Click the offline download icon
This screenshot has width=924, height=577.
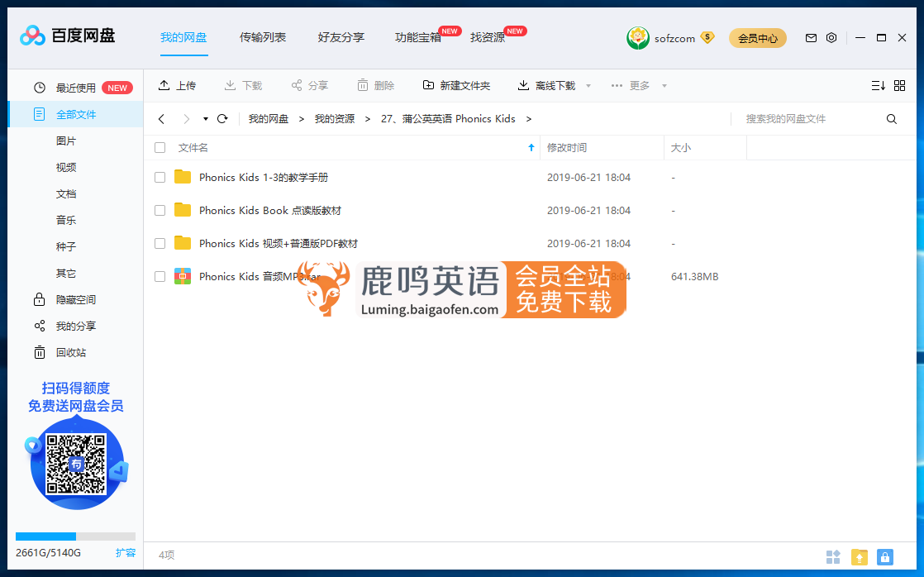(x=523, y=85)
